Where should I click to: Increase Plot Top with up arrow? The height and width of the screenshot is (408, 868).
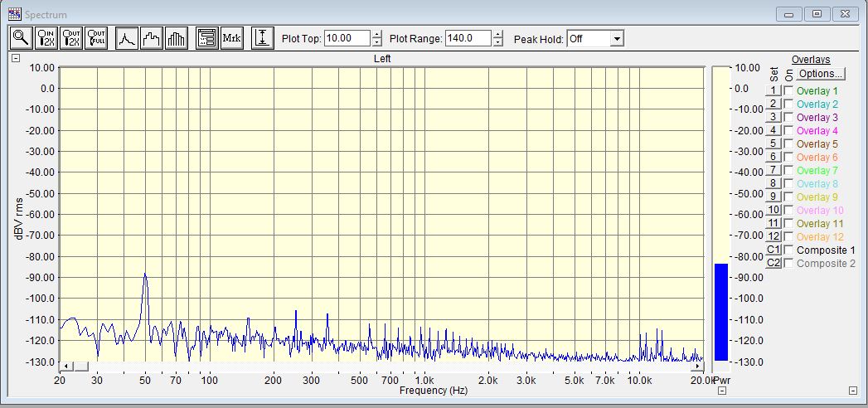tap(377, 35)
